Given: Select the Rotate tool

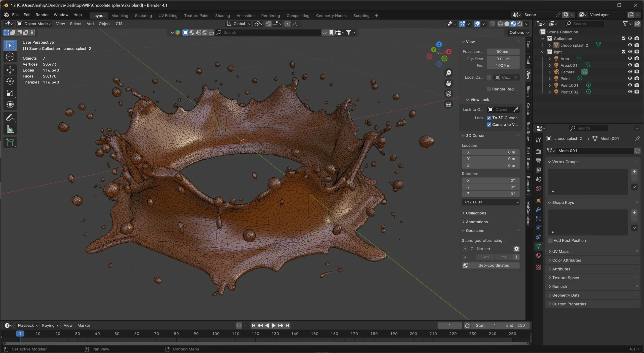Looking at the screenshot, I should [10, 81].
